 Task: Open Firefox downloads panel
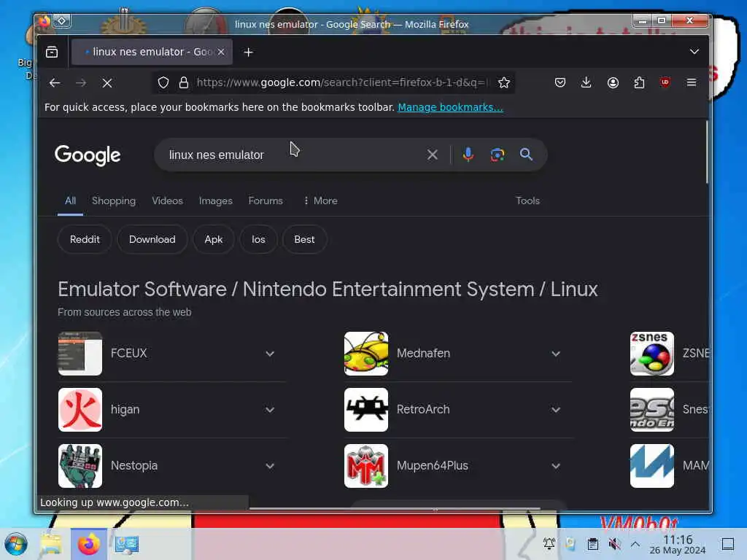(x=587, y=83)
